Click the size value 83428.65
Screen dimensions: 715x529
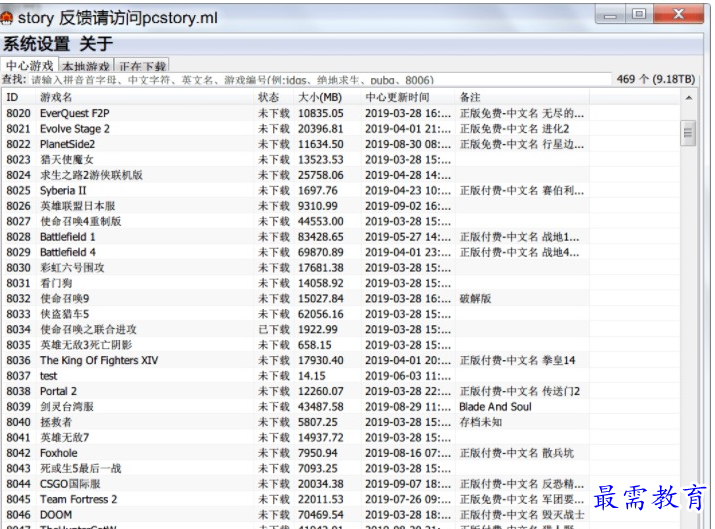tap(320, 237)
